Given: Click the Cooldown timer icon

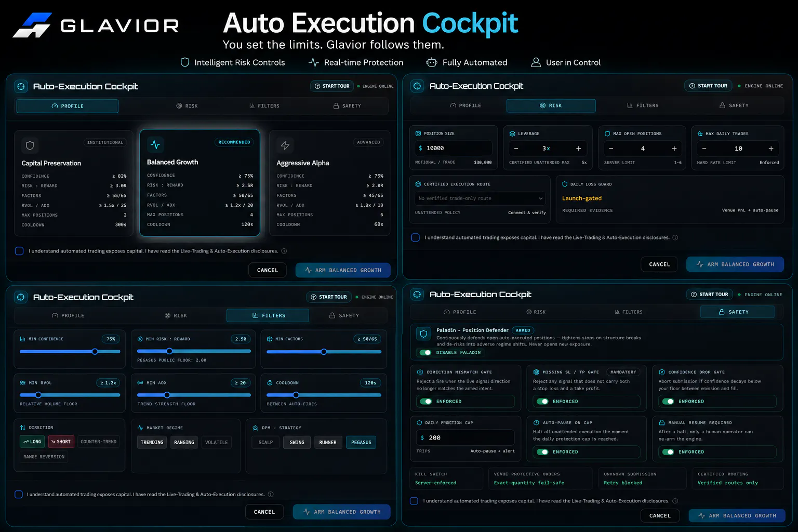Looking at the screenshot, I should [x=270, y=382].
